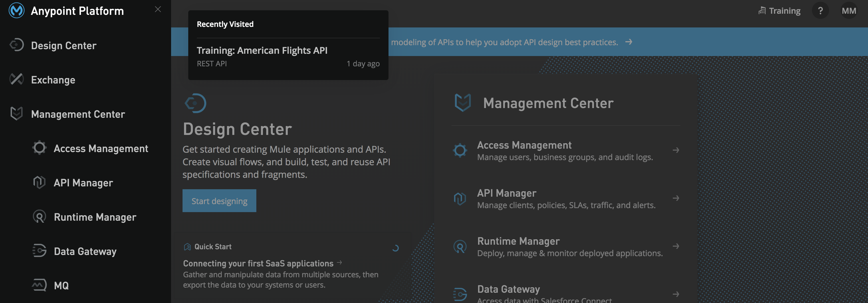Click "Manage clients, policies, SLAs, traffic, and alerts."

[566, 205]
